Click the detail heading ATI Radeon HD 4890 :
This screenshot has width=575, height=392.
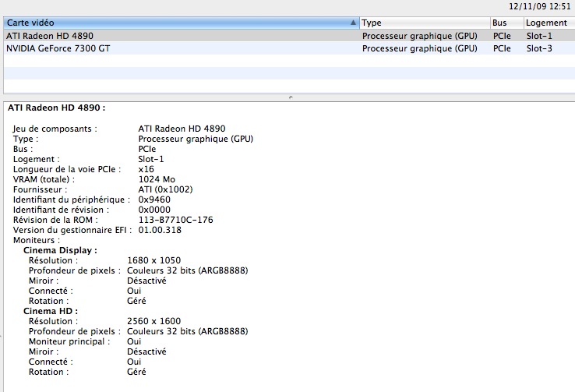(56, 108)
